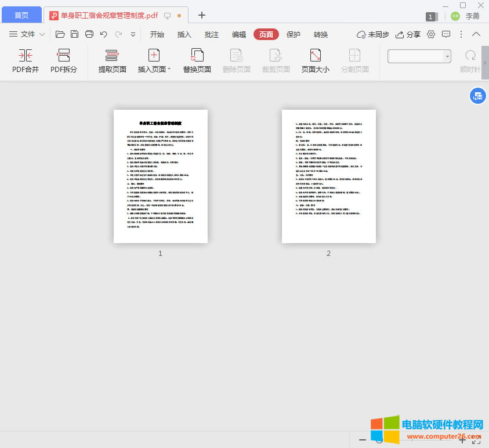Click the save icon in quick toolbar

75,34
